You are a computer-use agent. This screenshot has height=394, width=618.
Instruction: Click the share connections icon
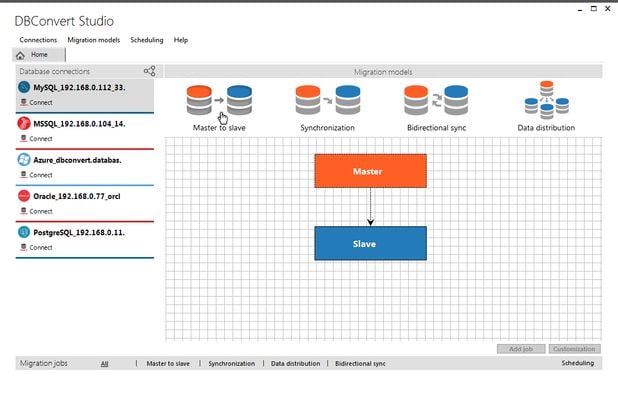pyautogui.click(x=150, y=71)
